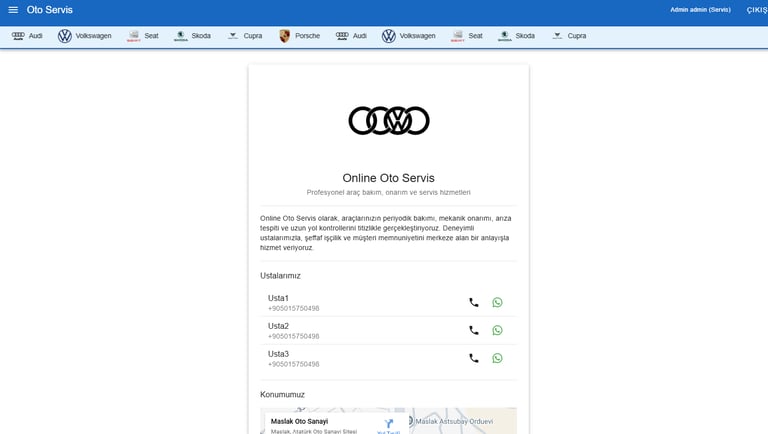
Task: Select the last Cupra tab in the brand bar
Action: (569, 36)
